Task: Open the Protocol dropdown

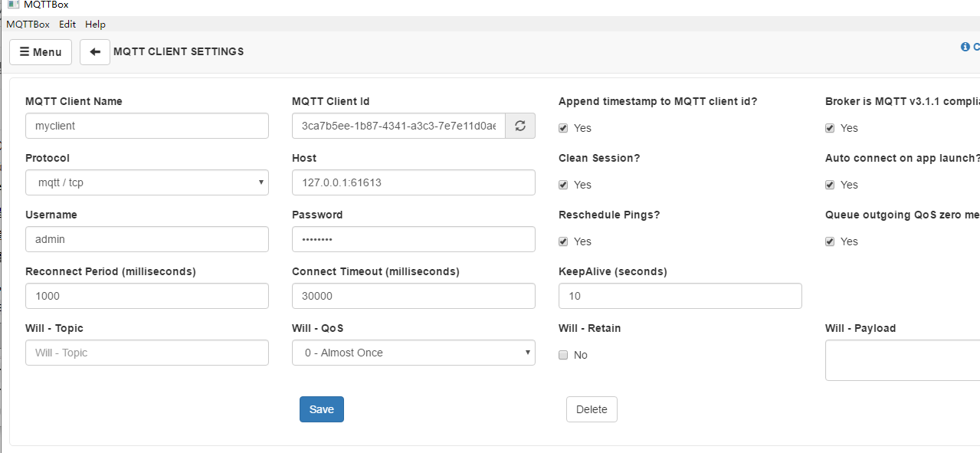Action: 146,182
